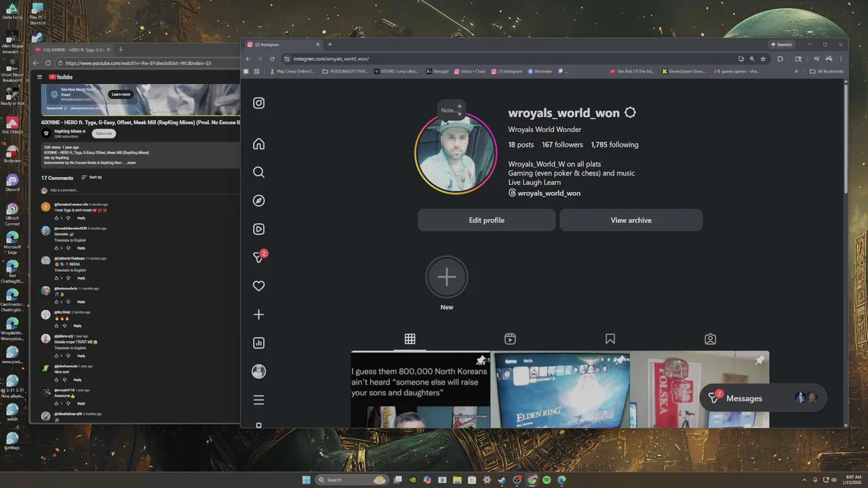Viewport: 868px width, 488px height.
Task: Open profile options gear next to username
Action: point(630,113)
